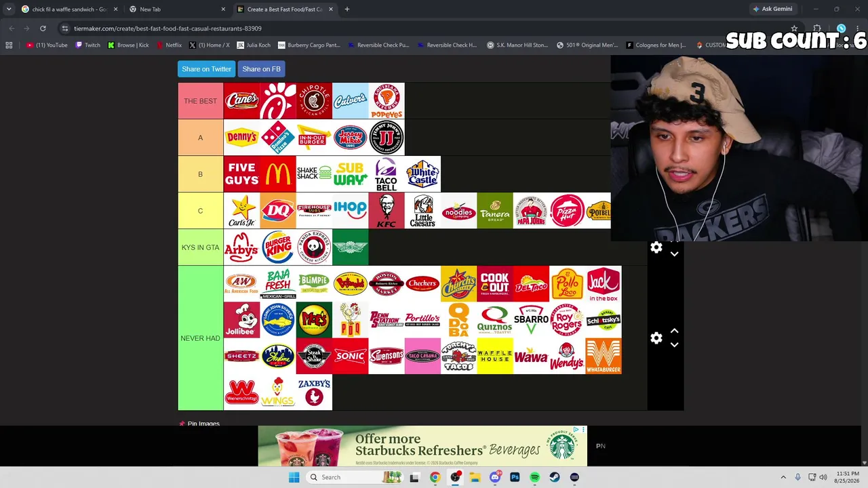Image resolution: width=868 pixels, height=488 pixels.
Task: Pick the IHOP logo in C row
Action: pyautogui.click(x=351, y=211)
